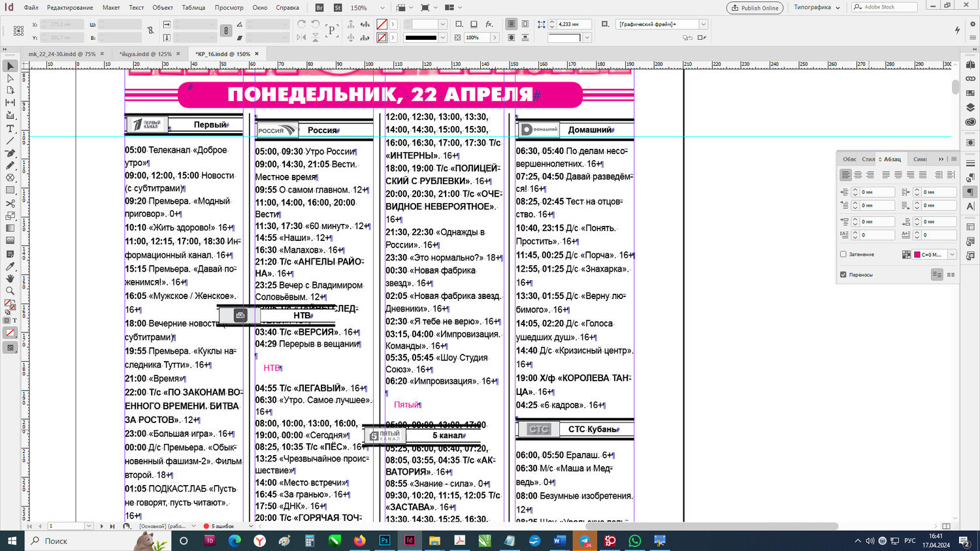Open the stroke style dropdown
The image size is (980, 551).
pyautogui.click(x=442, y=38)
